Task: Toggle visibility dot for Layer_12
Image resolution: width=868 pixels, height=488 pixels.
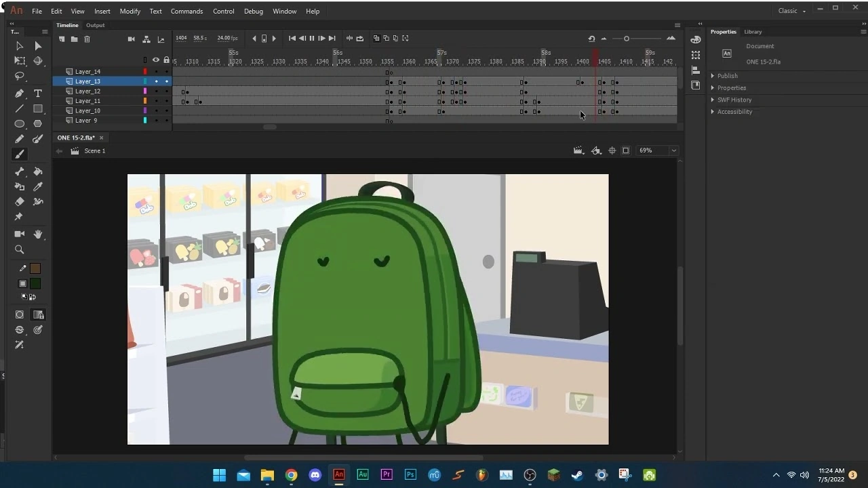Action: (156, 91)
